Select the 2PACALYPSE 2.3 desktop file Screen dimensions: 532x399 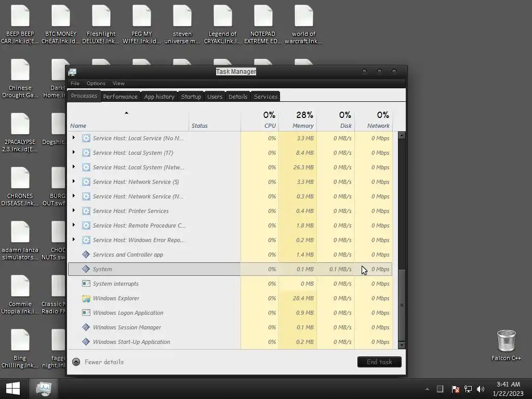coord(20,132)
